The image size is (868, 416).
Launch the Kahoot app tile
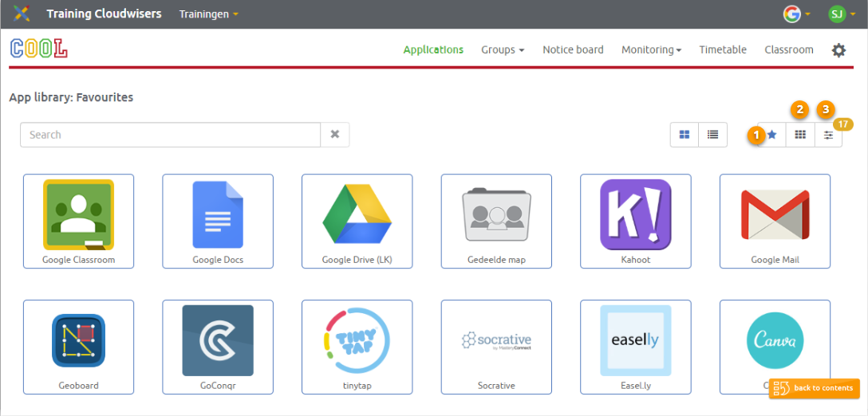(636, 222)
